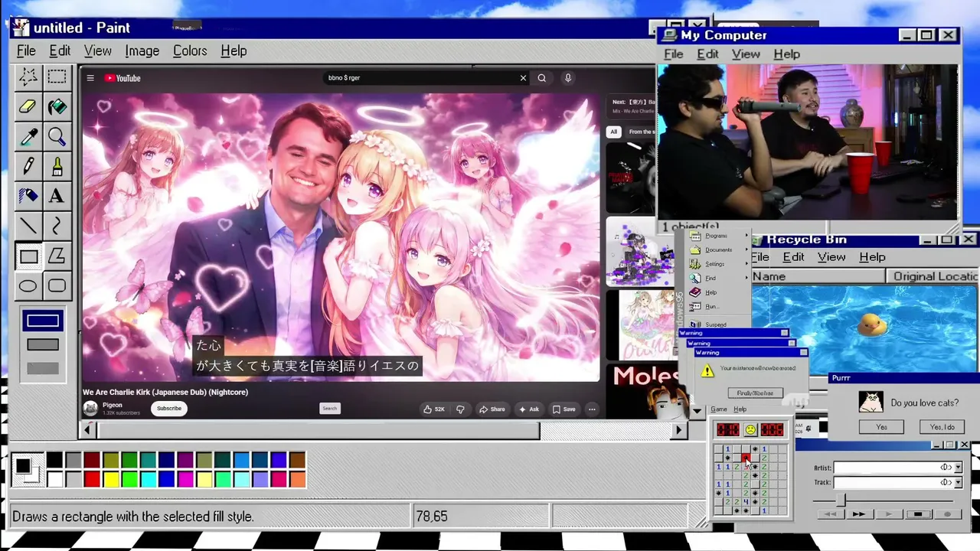
Task: Select the Rectangle shape tool in Paint
Action: tap(28, 256)
